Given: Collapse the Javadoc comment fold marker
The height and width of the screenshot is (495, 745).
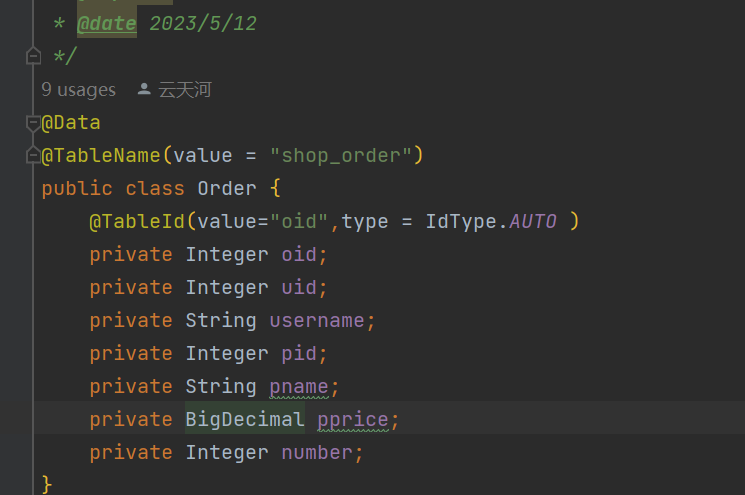Looking at the screenshot, I should [x=33, y=57].
